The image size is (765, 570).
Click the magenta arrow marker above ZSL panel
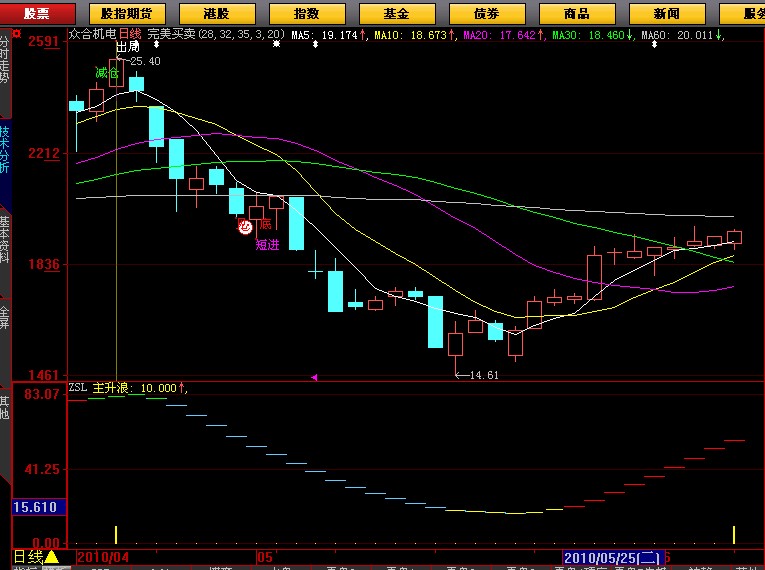click(314, 377)
